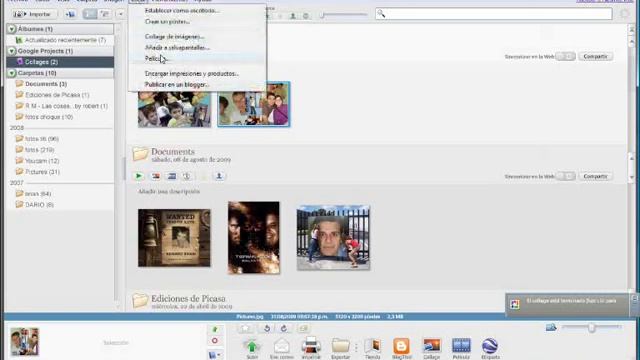Screen dimensions: 640x360
Task: Select the fence face photo thumbnail
Action: click(333, 238)
